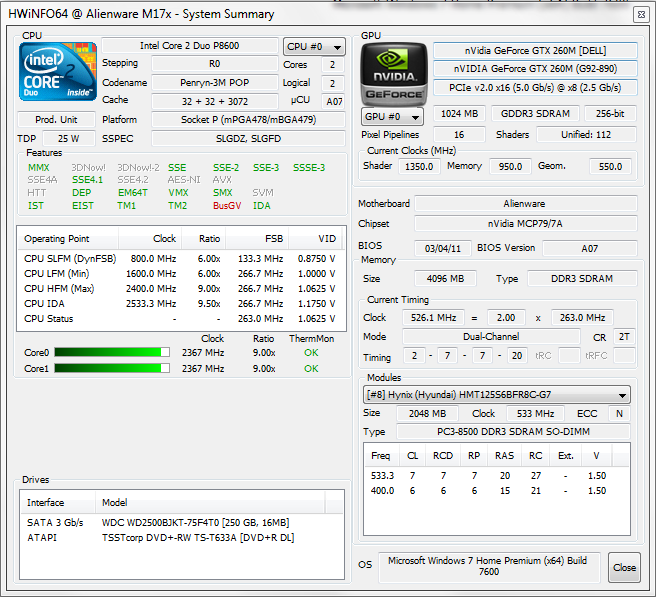The image size is (656, 597).
Task: Click the Stepping R0 field
Action: click(215, 64)
